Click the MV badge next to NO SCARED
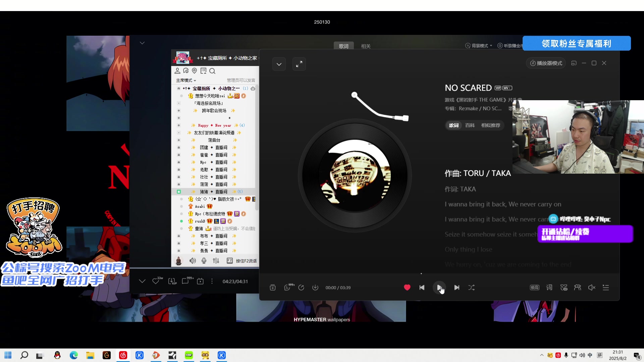The width and height of the screenshot is (644, 362). click(x=507, y=88)
